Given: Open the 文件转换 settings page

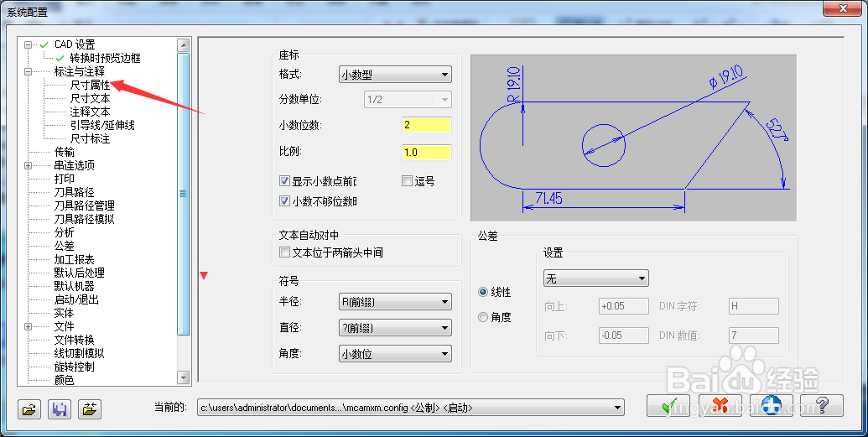Looking at the screenshot, I should coord(74,340).
